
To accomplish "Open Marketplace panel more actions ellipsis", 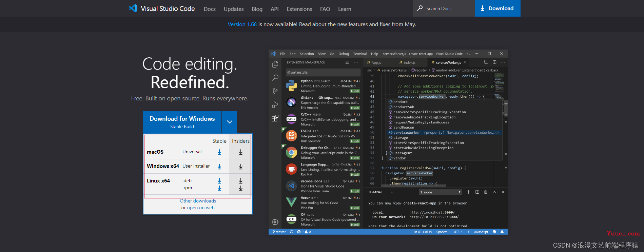I will coord(356,62).
